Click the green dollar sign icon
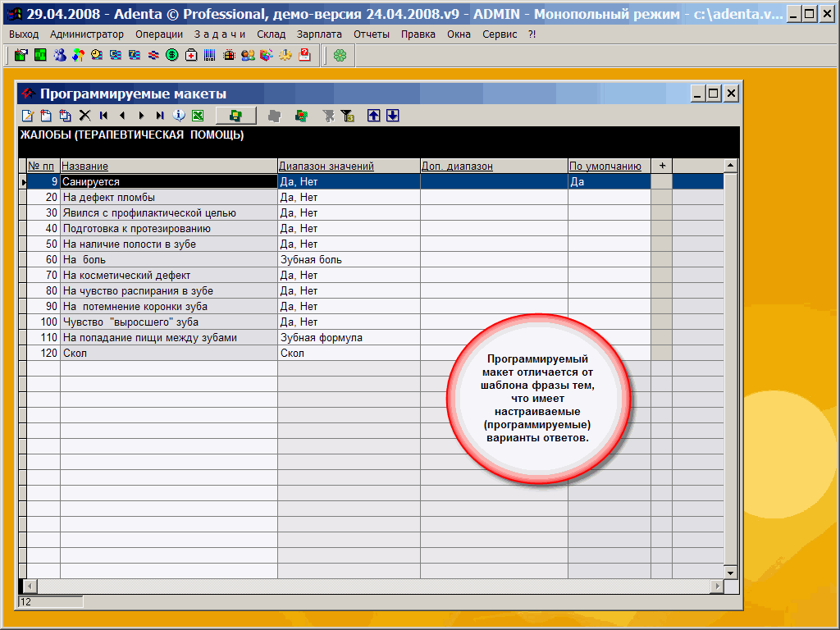This screenshot has height=630, width=840. (x=172, y=55)
